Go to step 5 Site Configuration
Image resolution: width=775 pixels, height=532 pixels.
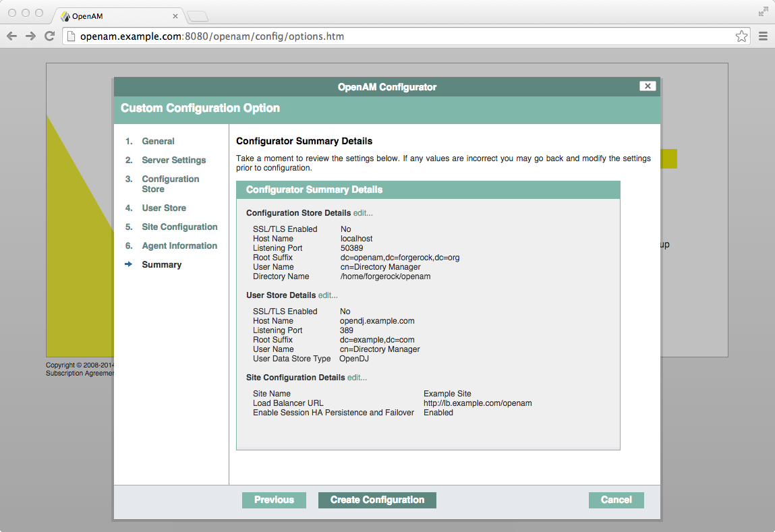(x=179, y=227)
